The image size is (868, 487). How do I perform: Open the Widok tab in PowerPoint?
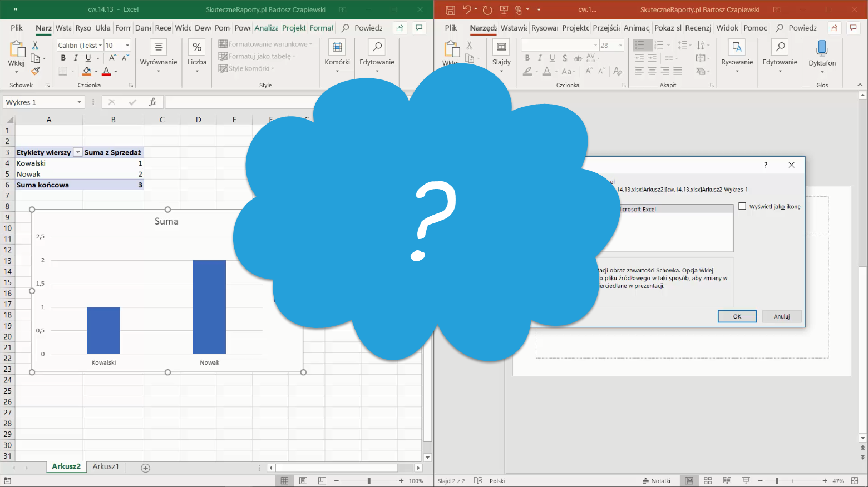click(727, 28)
